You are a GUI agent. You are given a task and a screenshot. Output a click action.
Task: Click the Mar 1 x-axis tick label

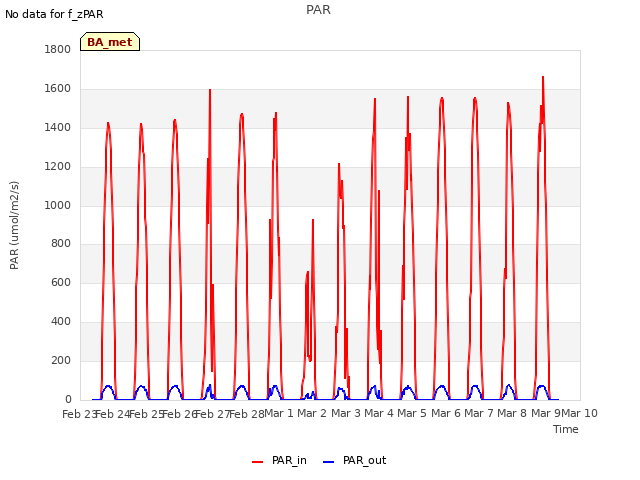[x=279, y=413]
